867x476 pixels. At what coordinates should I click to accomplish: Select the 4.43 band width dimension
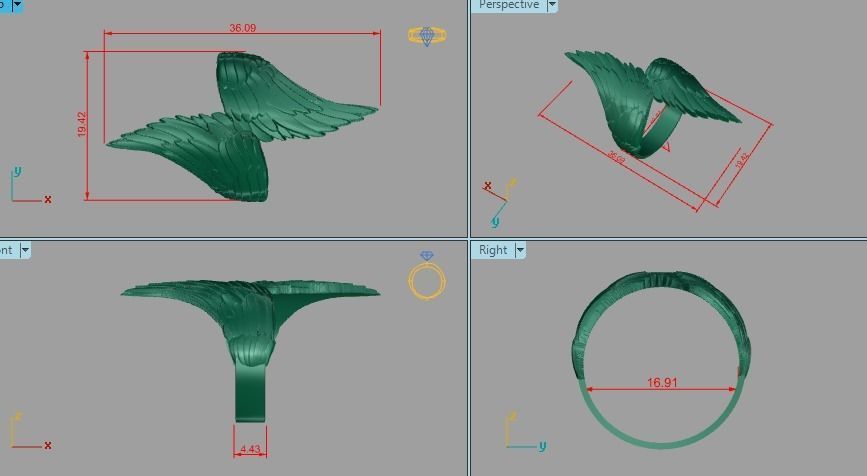click(250, 449)
